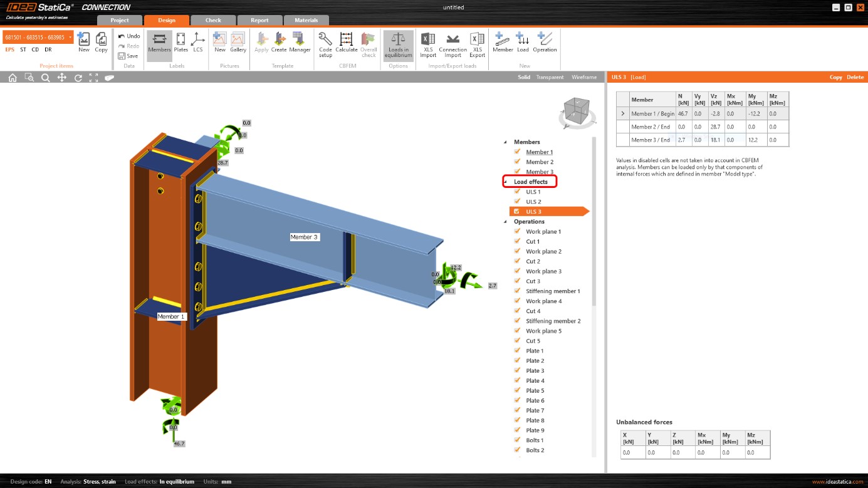Select the magnifier zoom tool
This screenshot has height=488, width=868.
(x=45, y=78)
